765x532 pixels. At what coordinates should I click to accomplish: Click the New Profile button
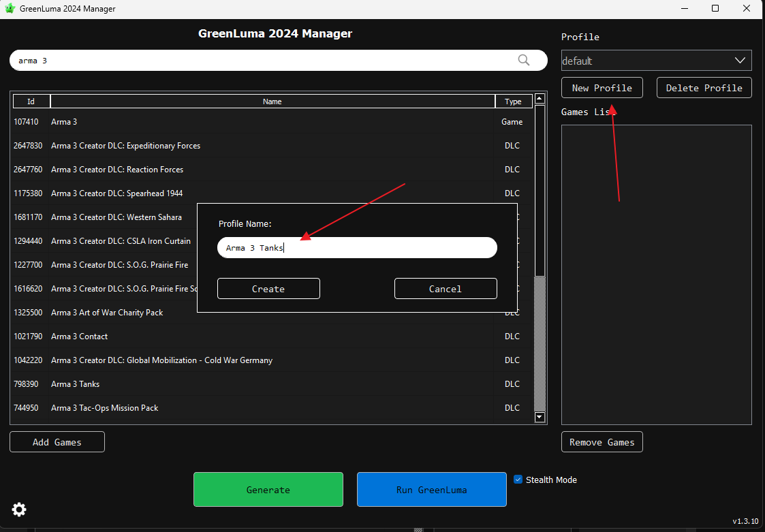pyautogui.click(x=602, y=88)
